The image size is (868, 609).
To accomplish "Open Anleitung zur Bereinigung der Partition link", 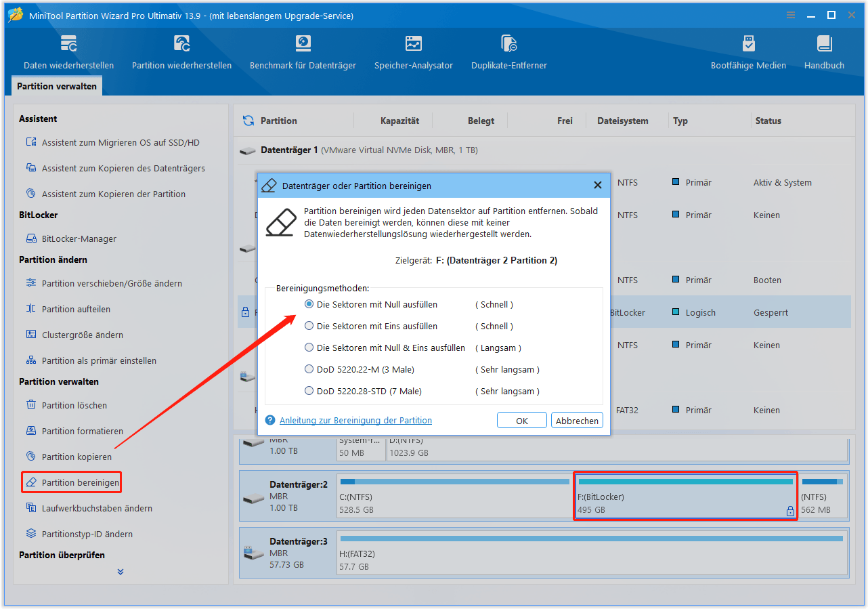I will 355,421.
